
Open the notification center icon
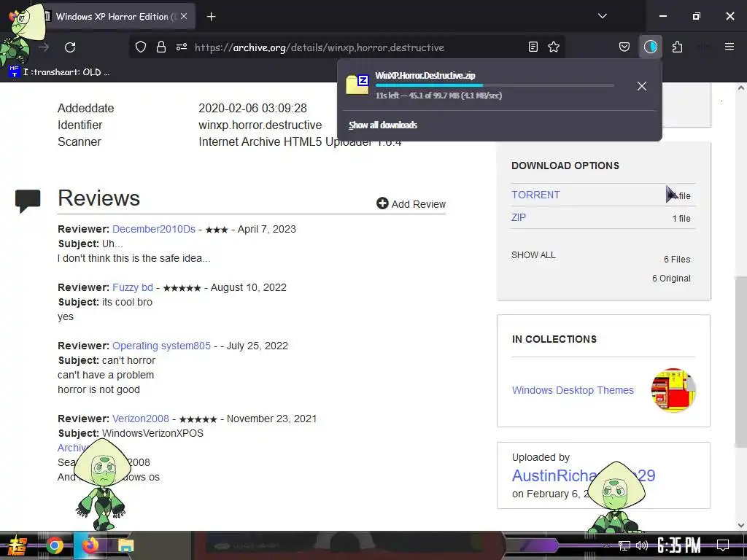coord(723,545)
